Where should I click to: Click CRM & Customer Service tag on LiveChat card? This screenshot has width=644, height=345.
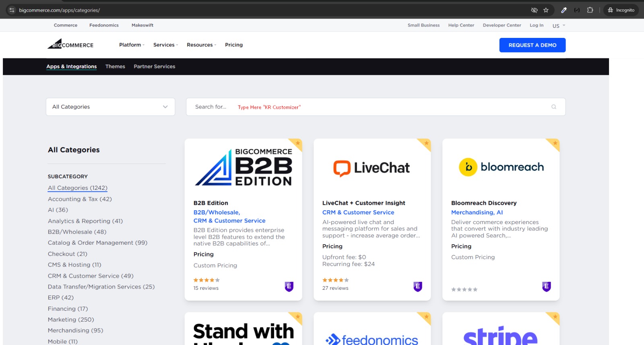point(358,212)
